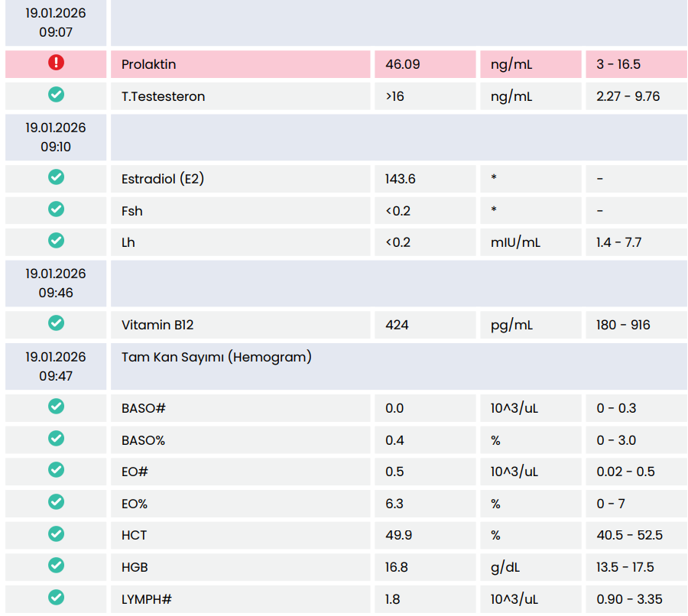Click the green check icon for Lh

click(x=56, y=241)
